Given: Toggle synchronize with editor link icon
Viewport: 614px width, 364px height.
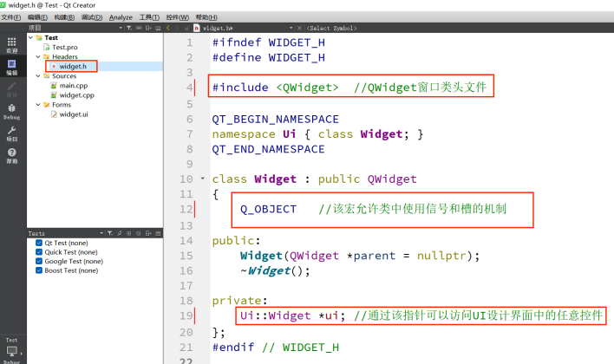Looking at the screenshot, I should (x=139, y=28).
